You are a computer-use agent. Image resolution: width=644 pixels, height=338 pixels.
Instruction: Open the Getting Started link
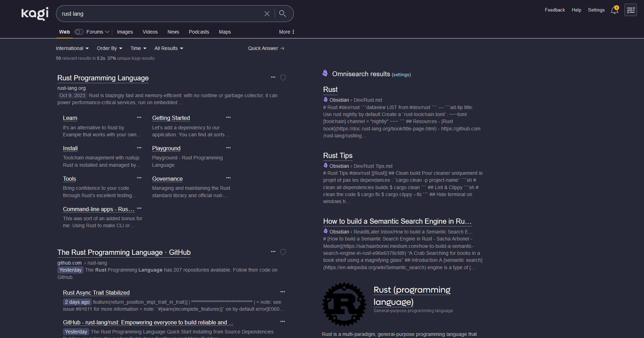click(171, 118)
